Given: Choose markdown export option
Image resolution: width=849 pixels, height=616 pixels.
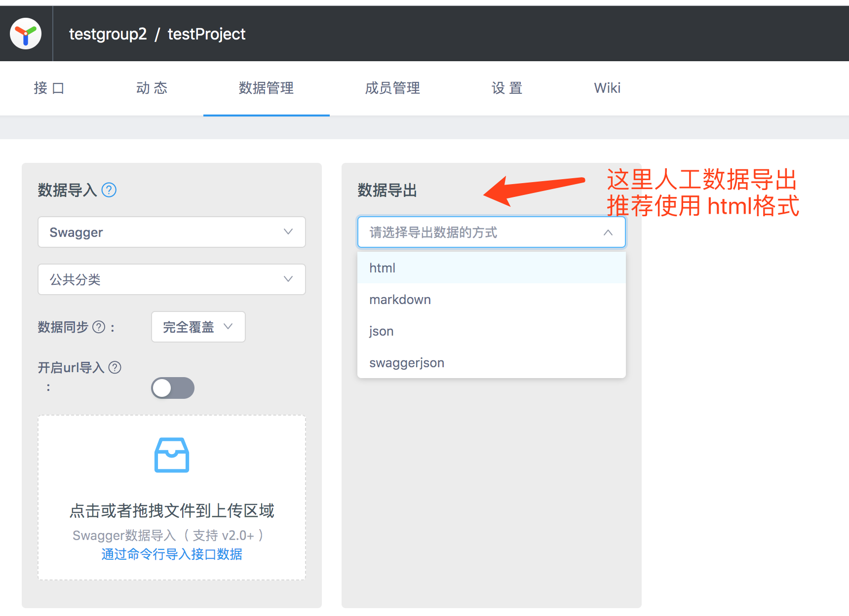Looking at the screenshot, I should [x=492, y=299].
